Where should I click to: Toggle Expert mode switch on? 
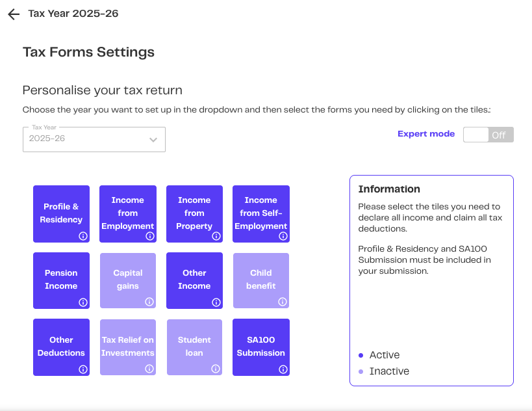click(x=488, y=135)
